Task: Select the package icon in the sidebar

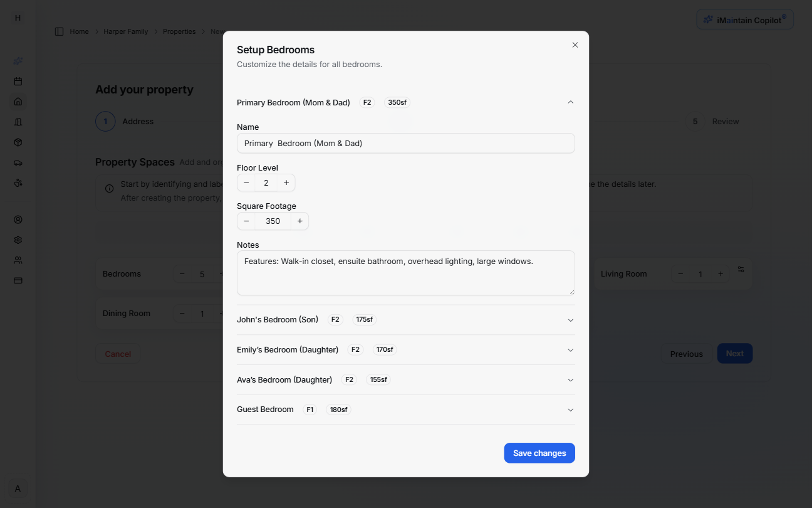Action: point(18,142)
